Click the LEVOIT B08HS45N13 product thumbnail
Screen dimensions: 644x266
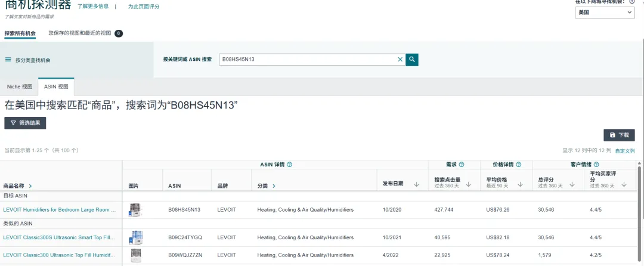135,210
